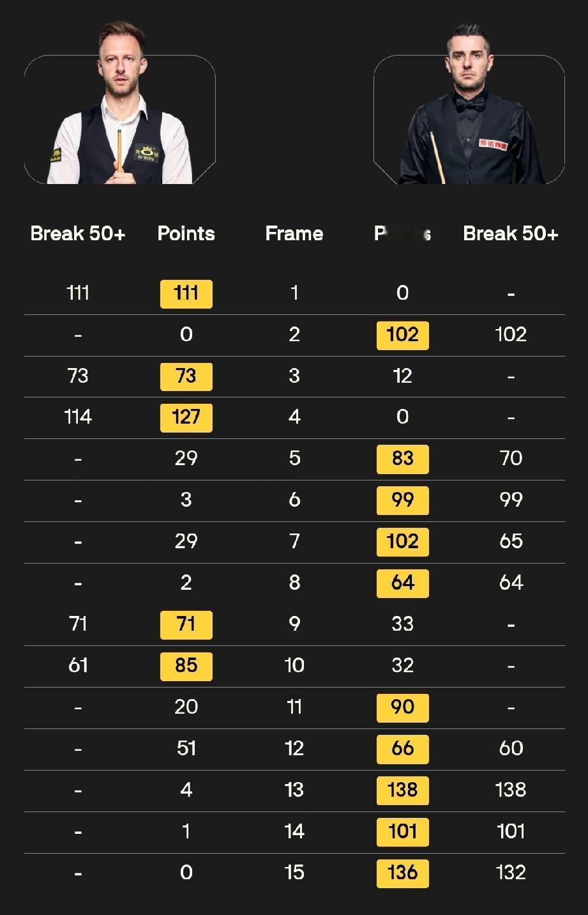The image size is (588, 915).
Task: Click the yellow 138 points badge in frame 13
Action: (x=402, y=790)
